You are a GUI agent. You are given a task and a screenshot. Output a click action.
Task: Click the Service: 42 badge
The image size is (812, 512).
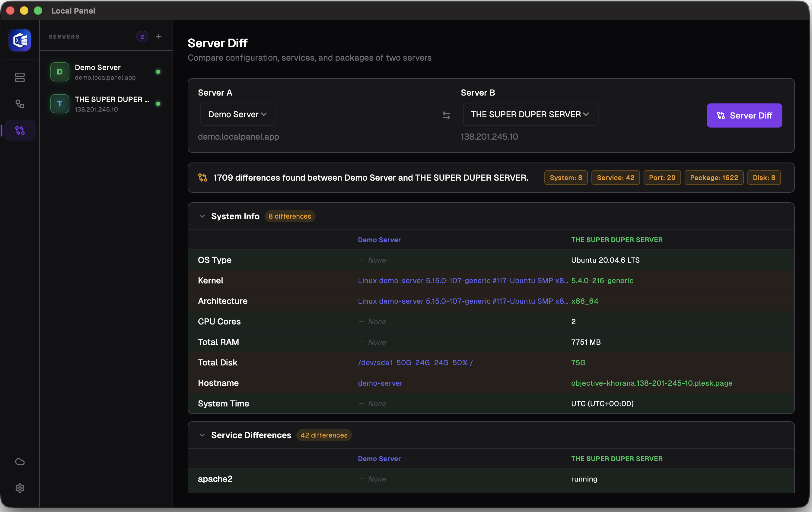(x=615, y=178)
